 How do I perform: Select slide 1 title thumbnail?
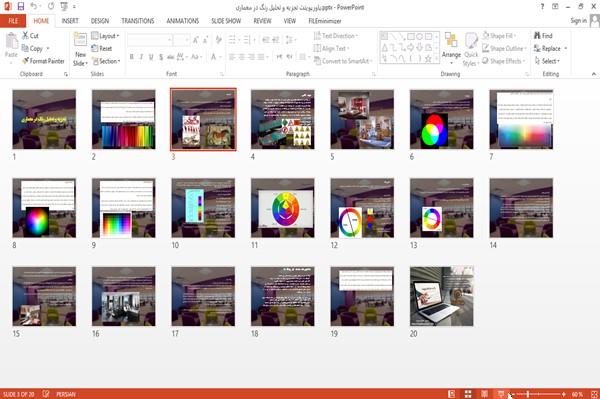point(44,119)
